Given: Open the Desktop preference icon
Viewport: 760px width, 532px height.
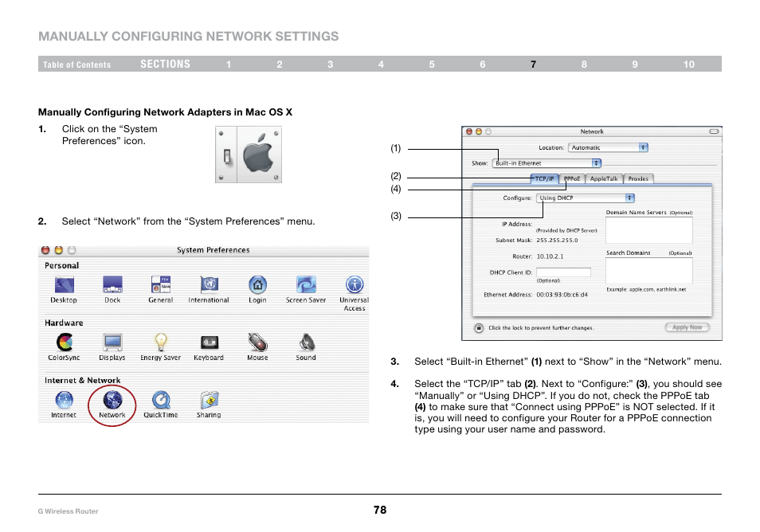Looking at the screenshot, I should 64,285.
